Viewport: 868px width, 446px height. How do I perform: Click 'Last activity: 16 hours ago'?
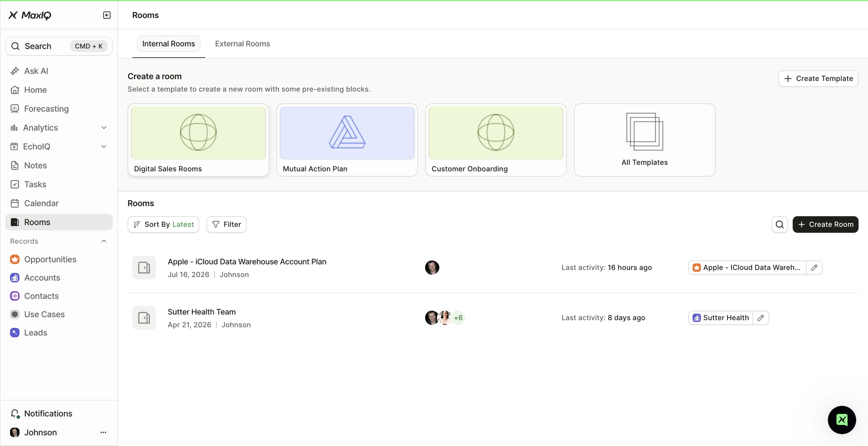coord(606,268)
